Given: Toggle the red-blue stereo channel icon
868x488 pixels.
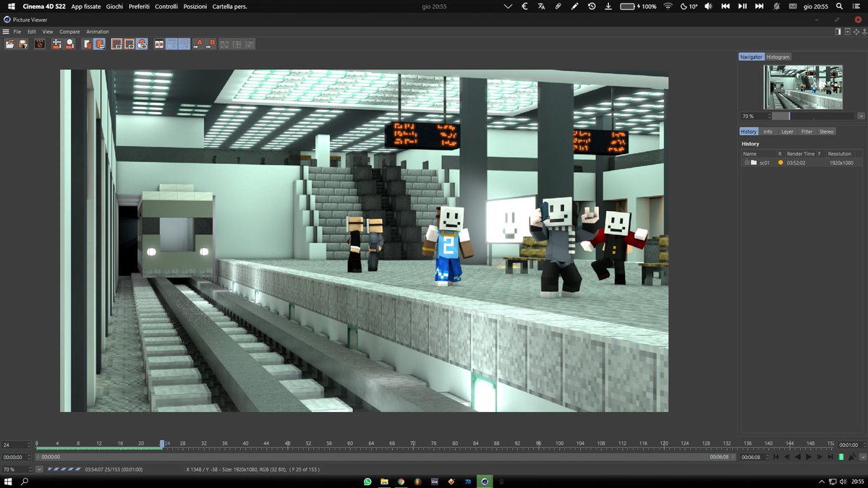Looking at the screenshot, I should point(142,43).
